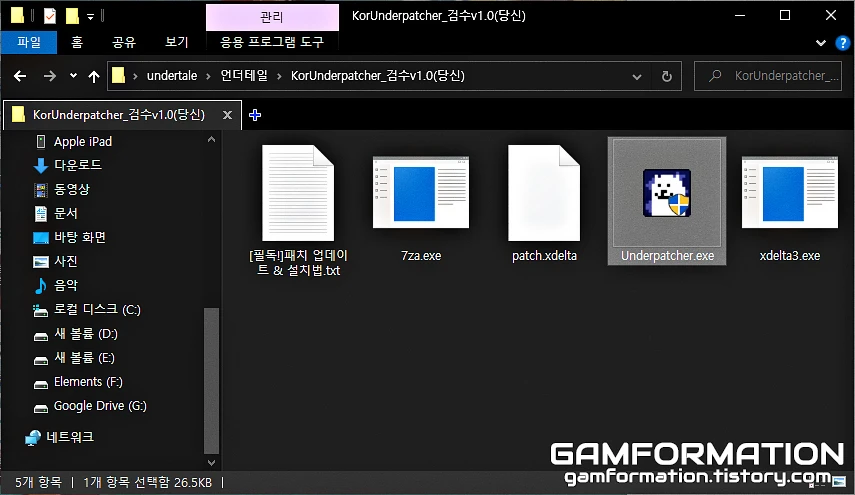Select the patch.xdelta file icon
Image resolution: width=855 pixels, height=495 pixels.
coord(544,192)
